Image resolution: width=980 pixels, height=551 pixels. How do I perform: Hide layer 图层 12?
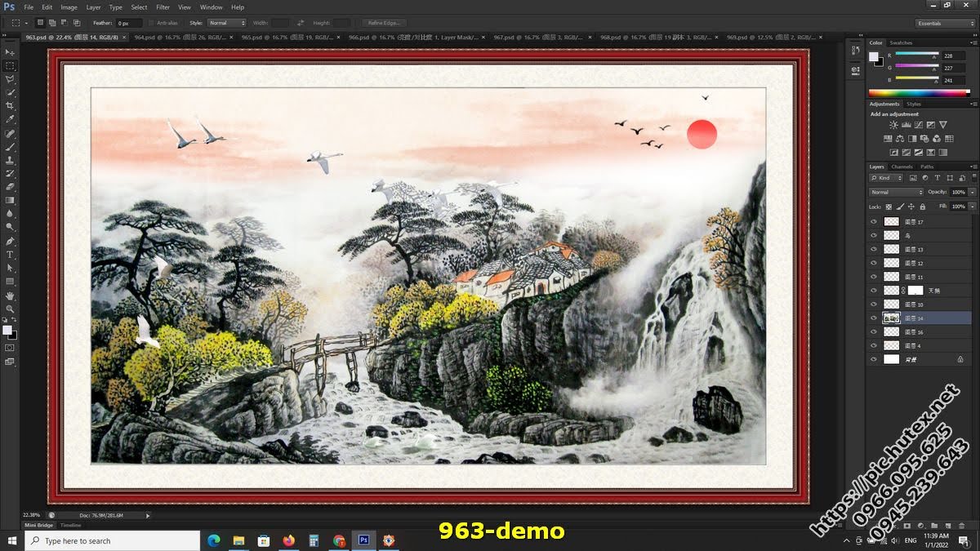(x=874, y=263)
